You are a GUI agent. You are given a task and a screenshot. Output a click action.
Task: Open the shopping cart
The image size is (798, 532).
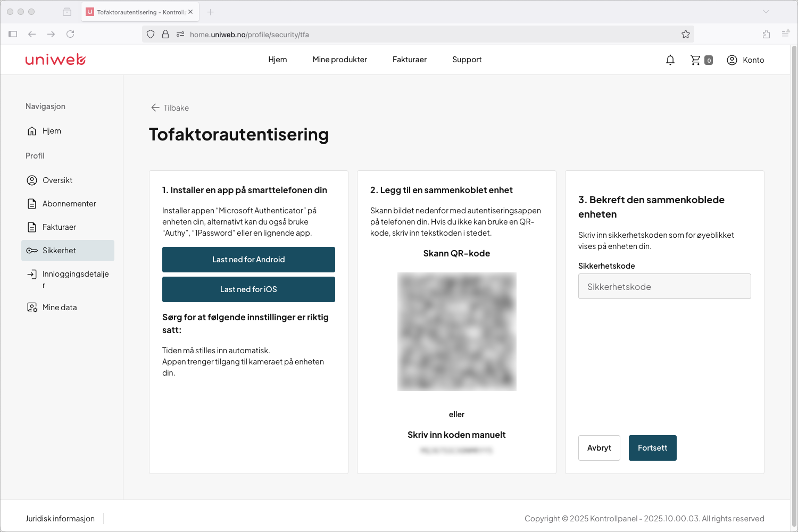(701, 60)
